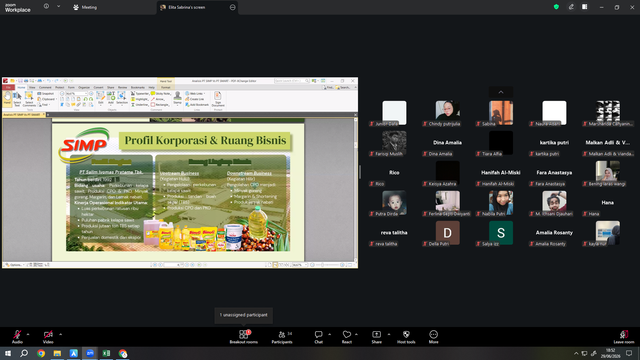Expand reaction options caret beside React
Image resolution: width=640 pixels, height=360 pixels.
click(356, 334)
